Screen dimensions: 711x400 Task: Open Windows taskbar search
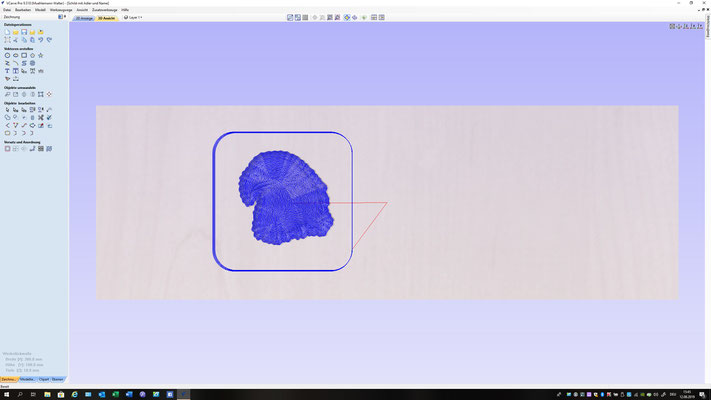[x=20, y=395]
